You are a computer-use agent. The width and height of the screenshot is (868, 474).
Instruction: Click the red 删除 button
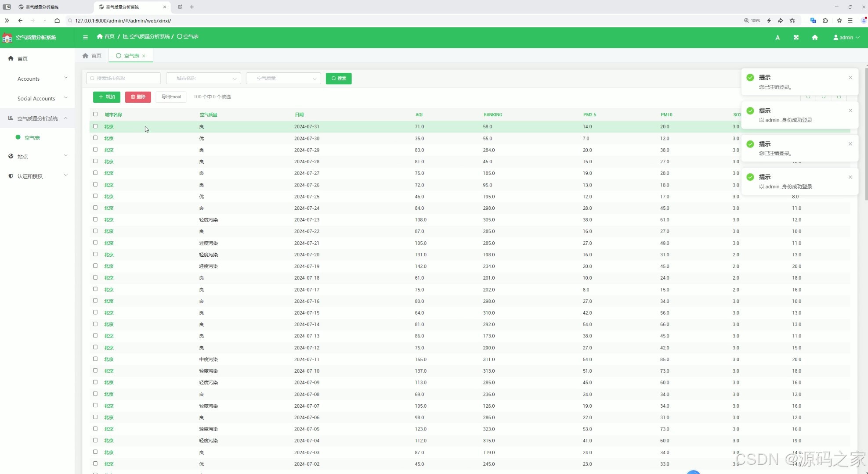tap(138, 97)
